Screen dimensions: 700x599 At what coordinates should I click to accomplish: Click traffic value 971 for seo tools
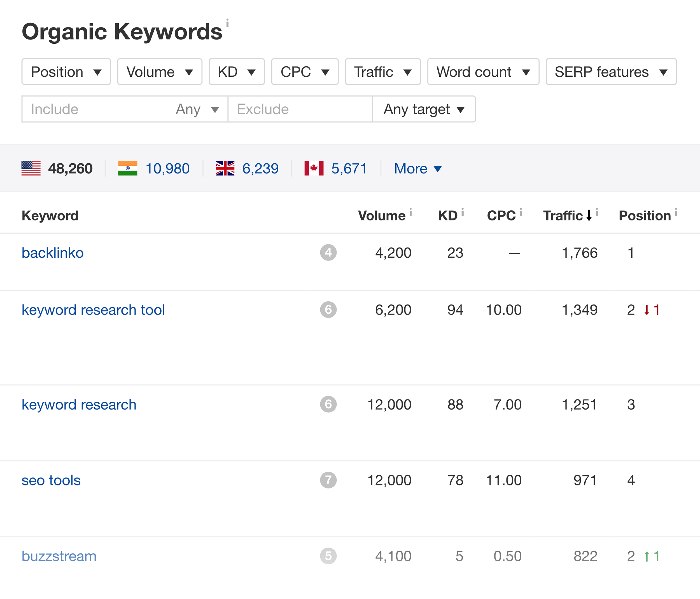click(x=585, y=480)
